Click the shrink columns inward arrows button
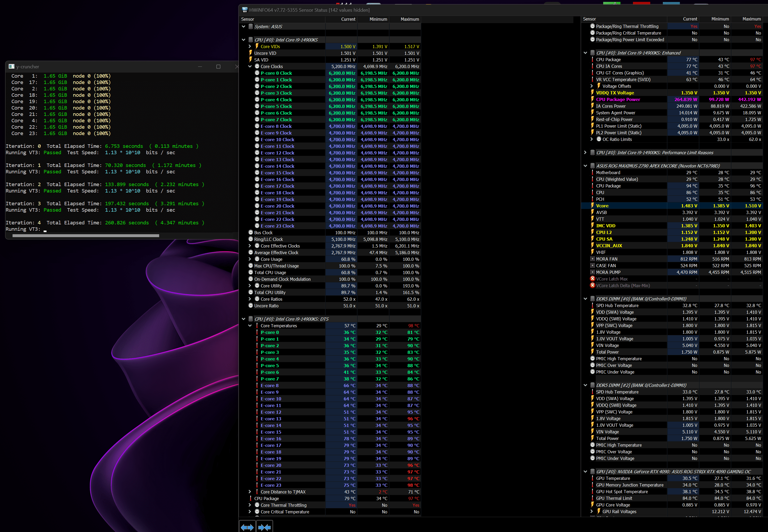Image resolution: width=768 pixels, height=532 pixels. click(x=264, y=527)
